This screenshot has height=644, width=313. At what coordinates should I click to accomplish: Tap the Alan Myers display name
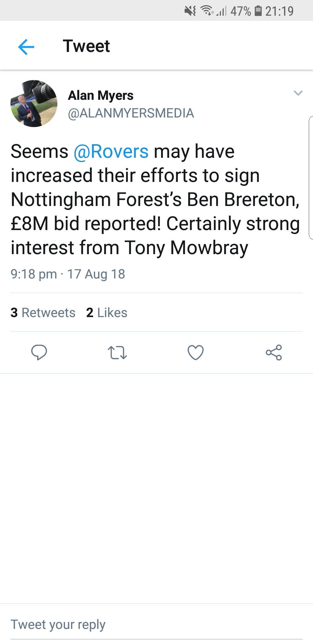101,95
